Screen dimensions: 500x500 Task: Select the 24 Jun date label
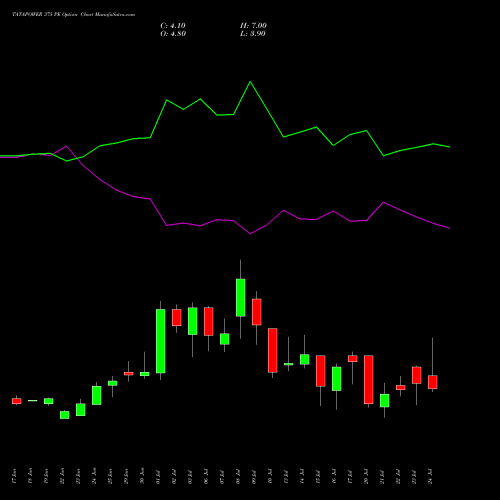coord(94,476)
